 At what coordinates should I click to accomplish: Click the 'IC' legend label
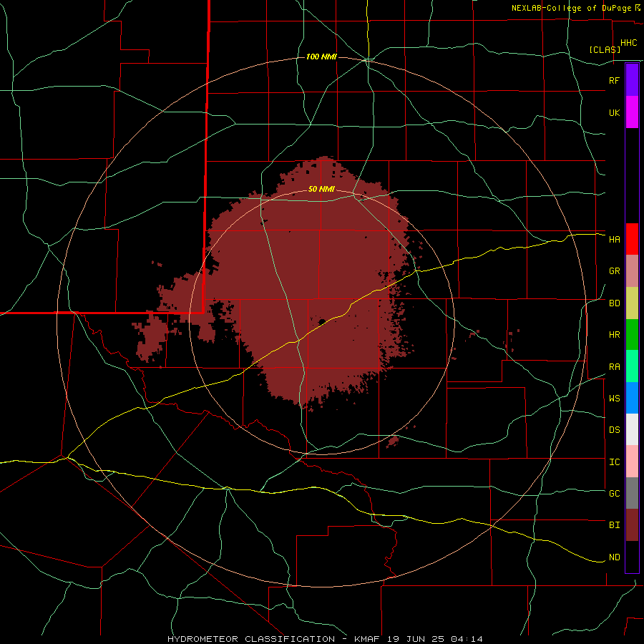tap(614, 462)
